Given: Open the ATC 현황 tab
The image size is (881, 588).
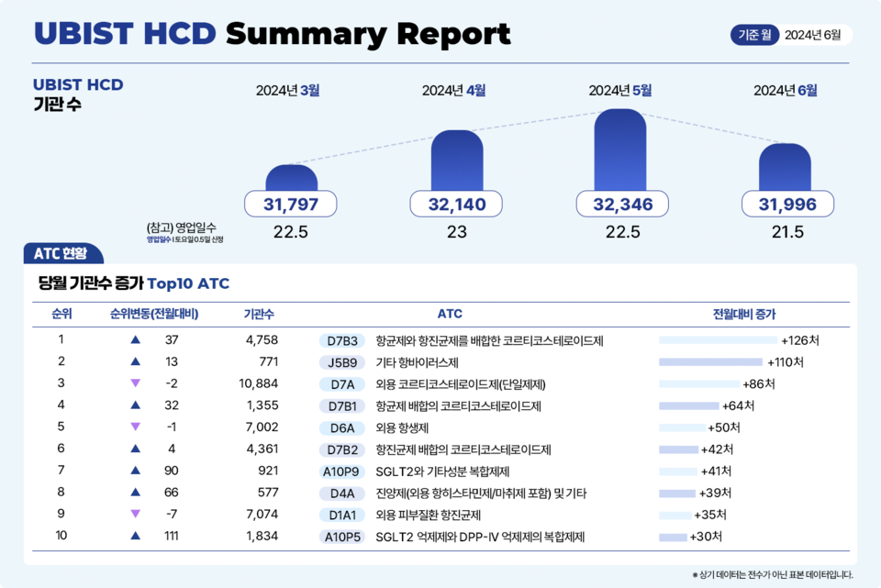Looking at the screenshot, I should (x=63, y=253).
